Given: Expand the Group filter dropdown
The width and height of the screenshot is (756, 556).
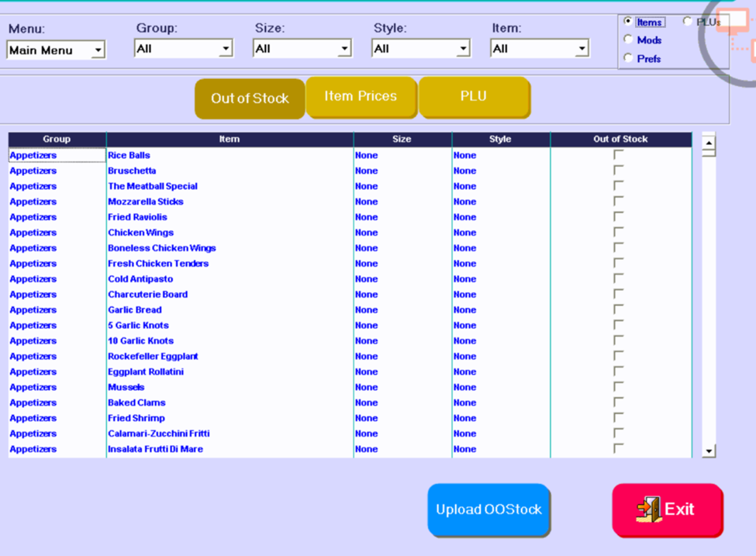Looking at the screenshot, I should point(184,49).
